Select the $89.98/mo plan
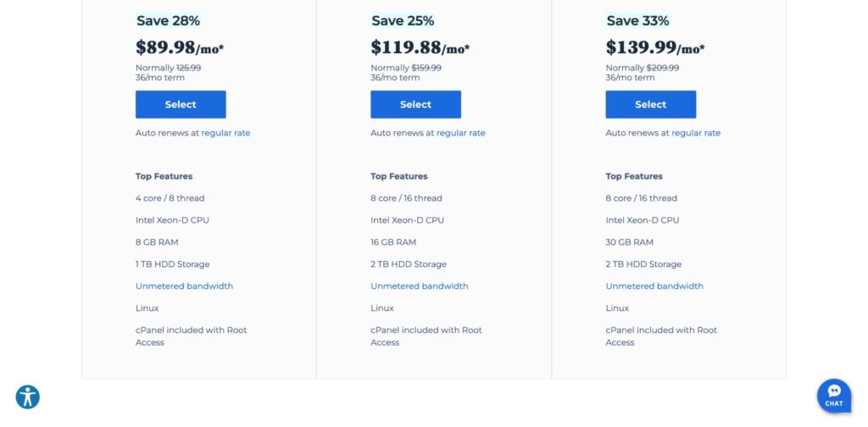The image size is (868, 427). (x=181, y=104)
